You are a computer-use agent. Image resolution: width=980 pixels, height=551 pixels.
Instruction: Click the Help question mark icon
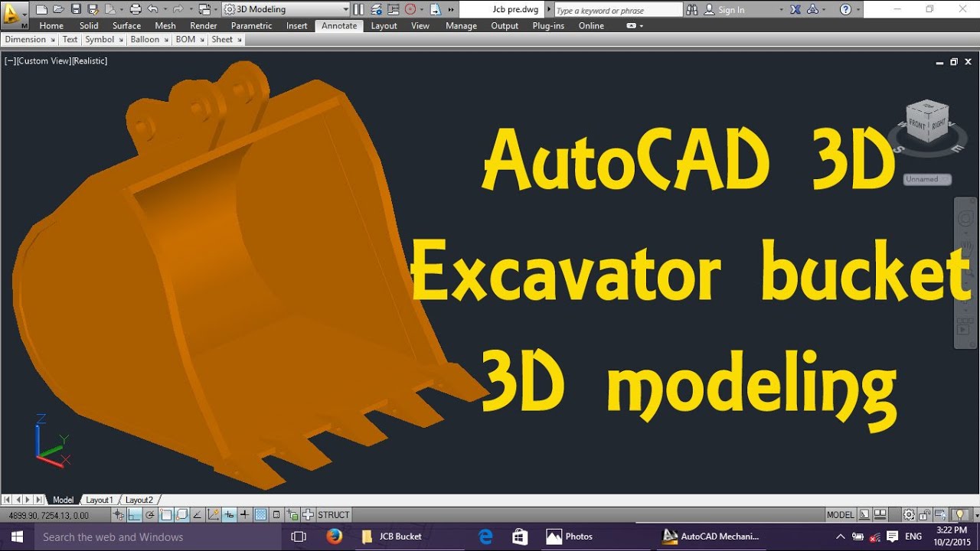(x=845, y=9)
